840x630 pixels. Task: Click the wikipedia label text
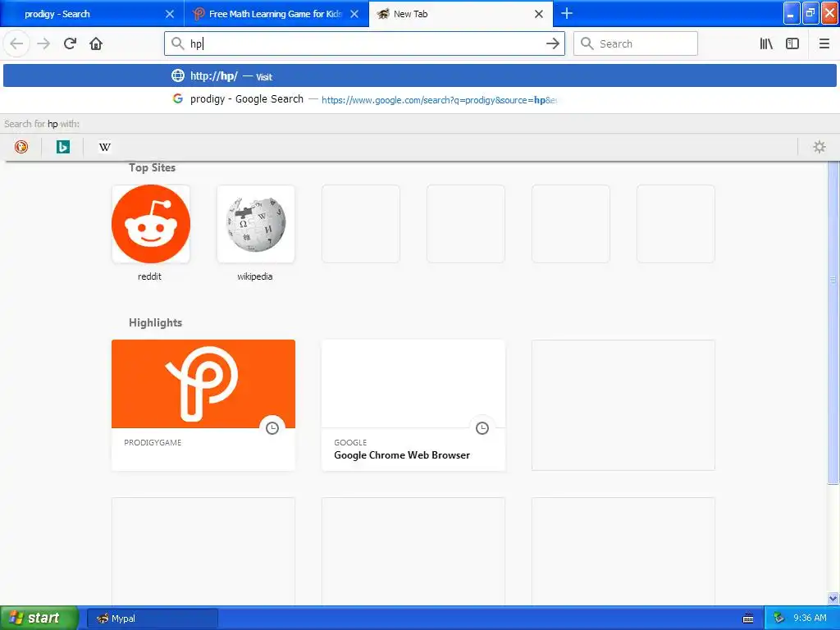pos(255,276)
